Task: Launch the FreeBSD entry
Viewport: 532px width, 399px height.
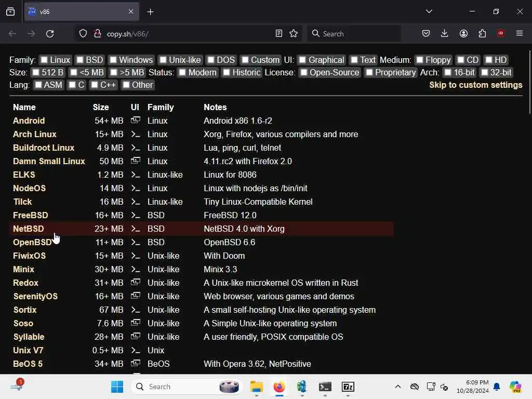Action: [x=30, y=215]
